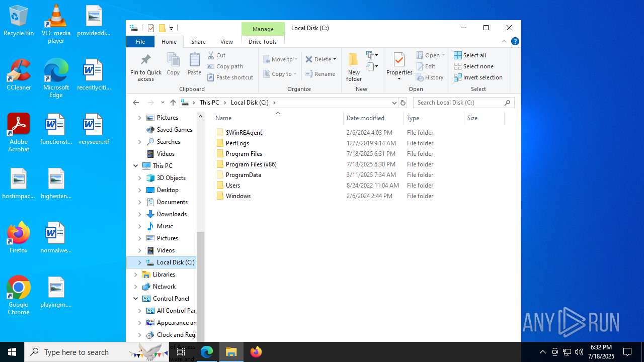The width and height of the screenshot is (644, 362).
Task: Select the Home ribbon tab
Action: (169, 42)
